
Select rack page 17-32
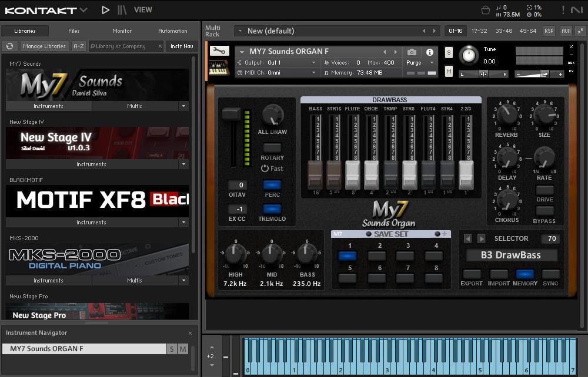coord(479,31)
